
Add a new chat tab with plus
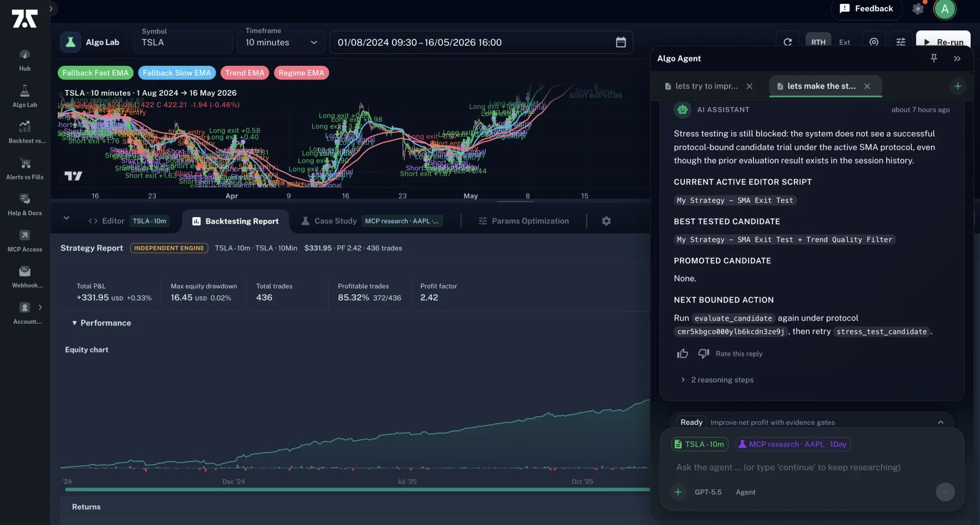[958, 87]
